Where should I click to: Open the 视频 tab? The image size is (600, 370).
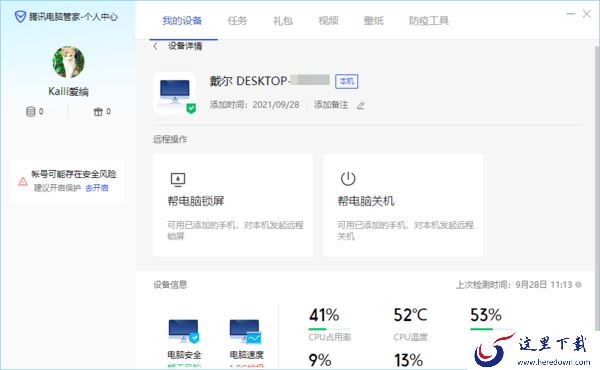[x=328, y=20]
